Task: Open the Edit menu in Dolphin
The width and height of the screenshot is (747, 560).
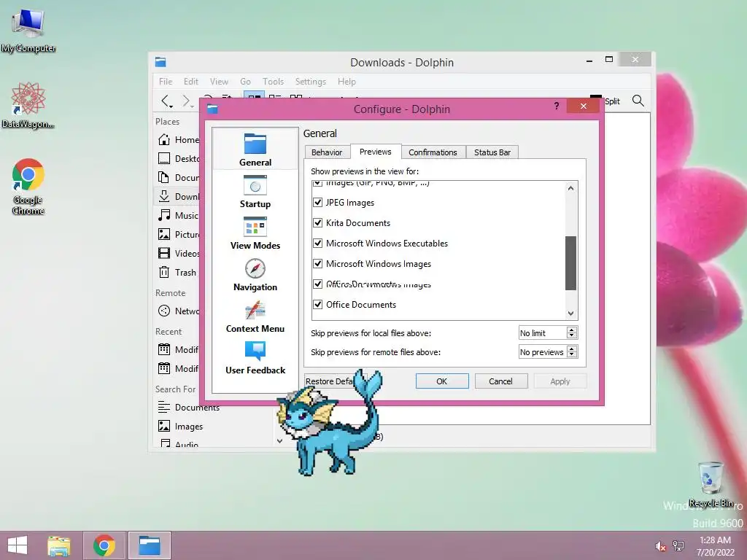Action: (191, 82)
